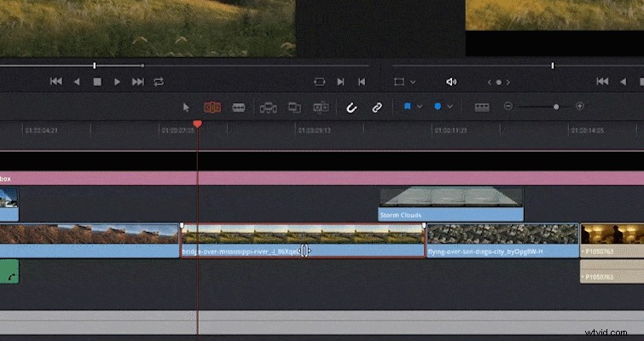This screenshot has height=341, width=644.
Task: Select the bridge-over-mississippi-river clip
Action: (303, 240)
